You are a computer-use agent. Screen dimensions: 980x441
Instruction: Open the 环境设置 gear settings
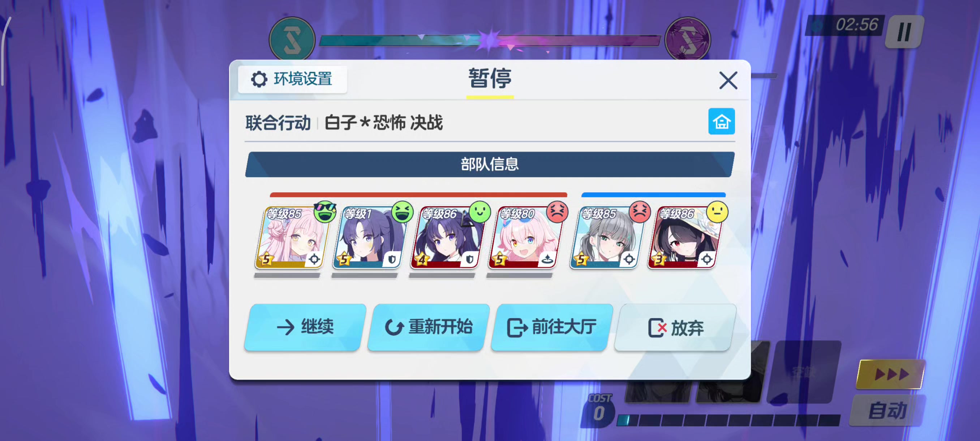(292, 79)
